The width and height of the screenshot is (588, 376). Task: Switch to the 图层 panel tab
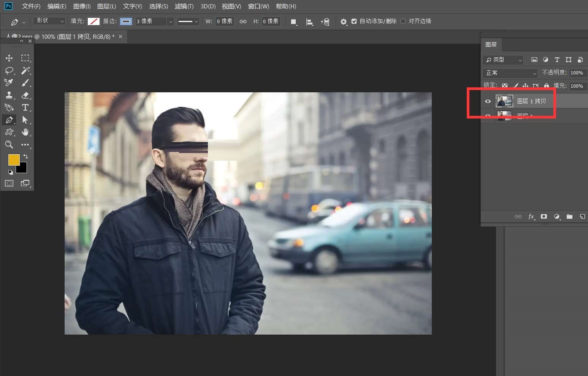[491, 45]
